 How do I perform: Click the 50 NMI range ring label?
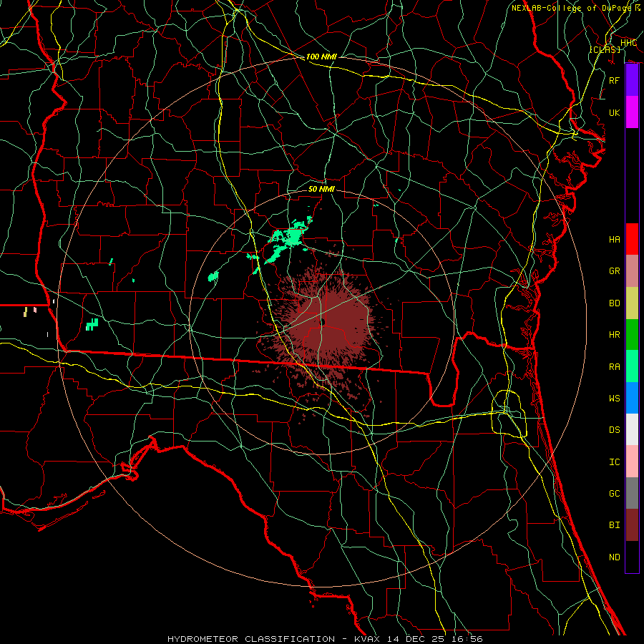point(321,189)
